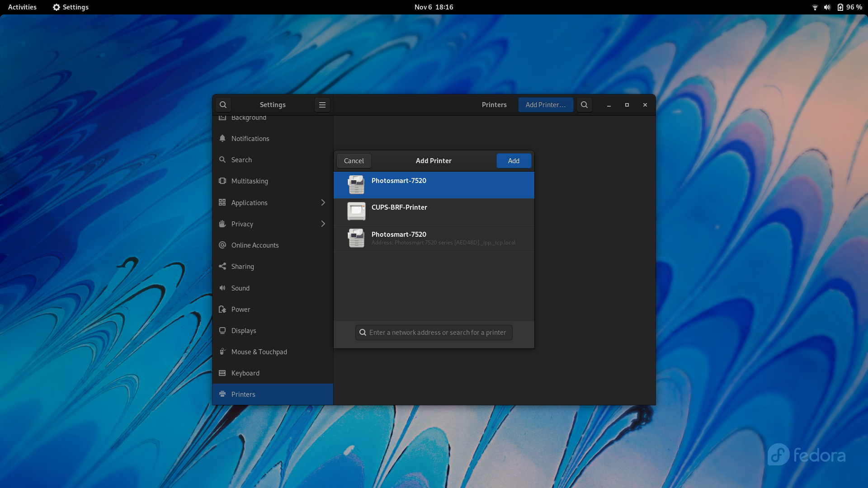Confirm with the Add button
Viewport: 868px width, 488px height.
[x=514, y=161]
